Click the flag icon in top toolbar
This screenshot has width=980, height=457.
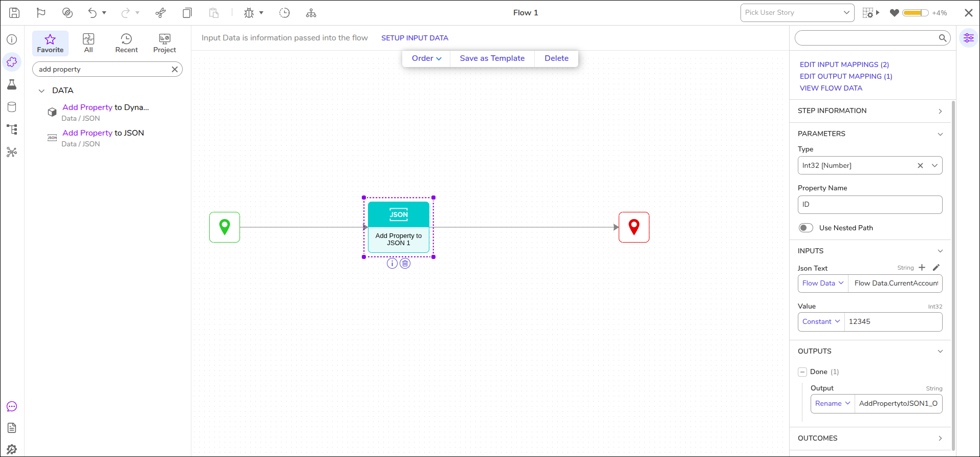41,13
